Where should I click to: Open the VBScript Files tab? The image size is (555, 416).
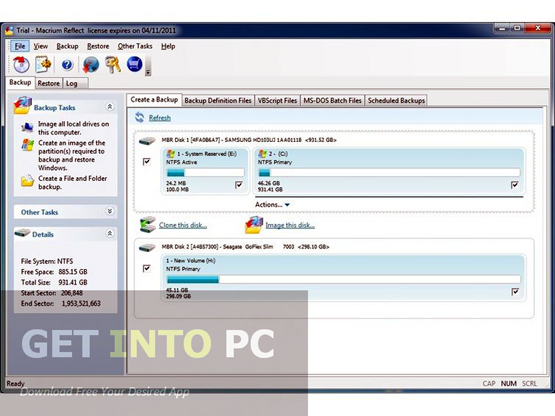[277, 101]
